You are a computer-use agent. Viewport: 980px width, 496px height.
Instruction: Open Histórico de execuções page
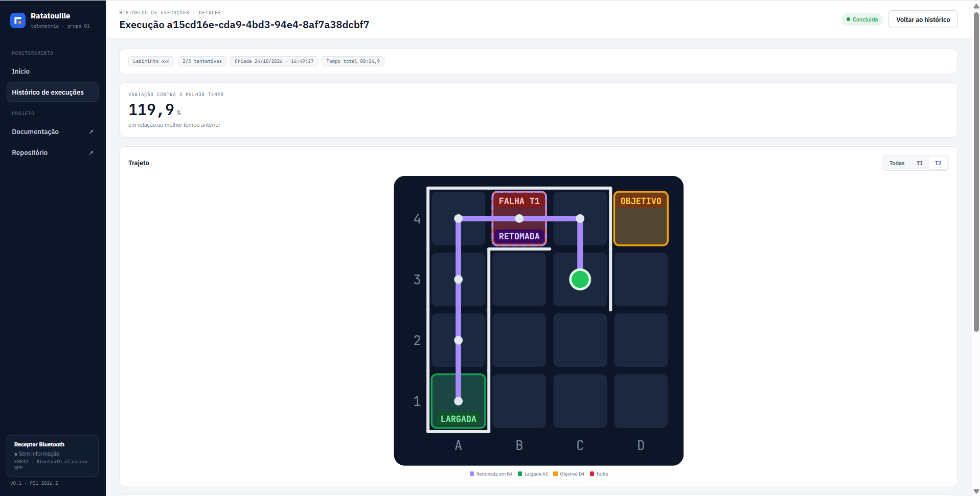52,93
